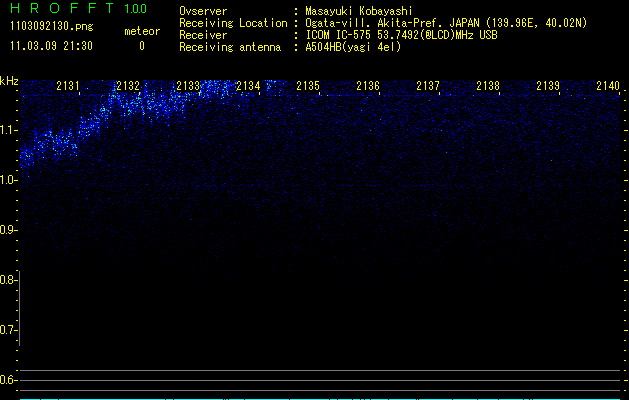Click the Receiving Location label
Viewport: 629px width, 400px height.
pyautogui.click(x=233, y=23)
